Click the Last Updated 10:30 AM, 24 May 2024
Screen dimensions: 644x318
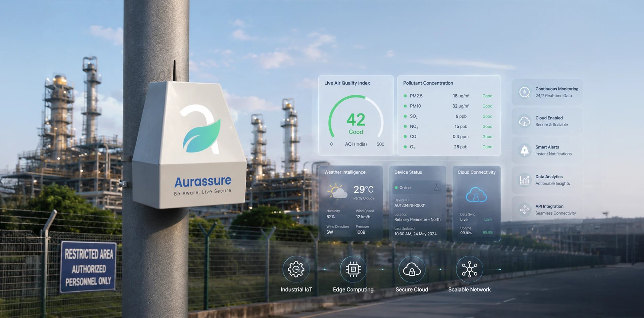click(415, 234)
